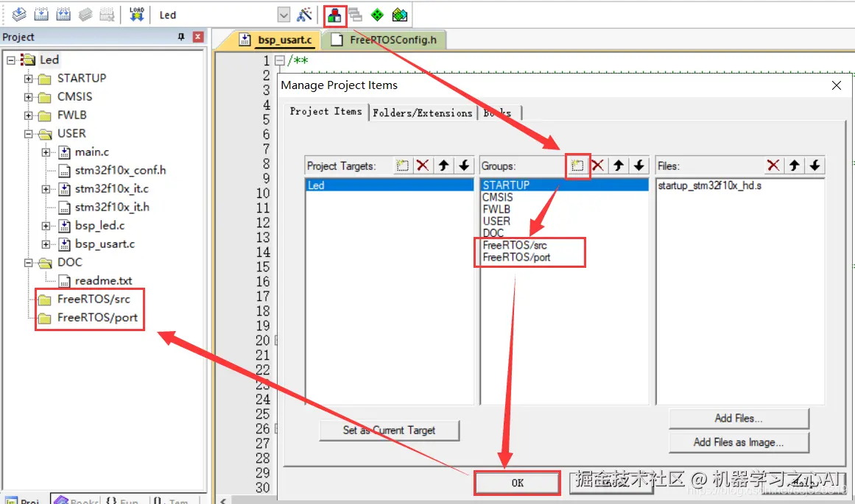This screenshot has height=504, width=855.
Task: Select Led in the Project Targets list
Action: click(390, 185)
